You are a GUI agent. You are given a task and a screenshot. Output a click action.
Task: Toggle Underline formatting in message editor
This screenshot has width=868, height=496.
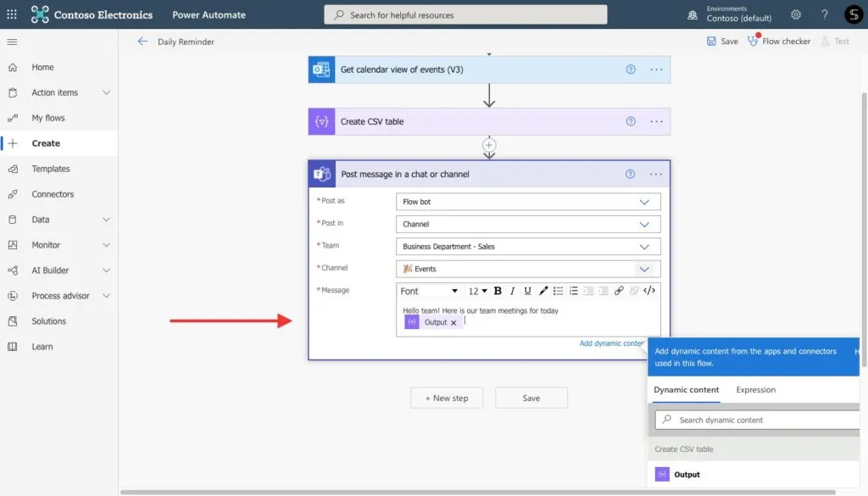pos(527,291)
